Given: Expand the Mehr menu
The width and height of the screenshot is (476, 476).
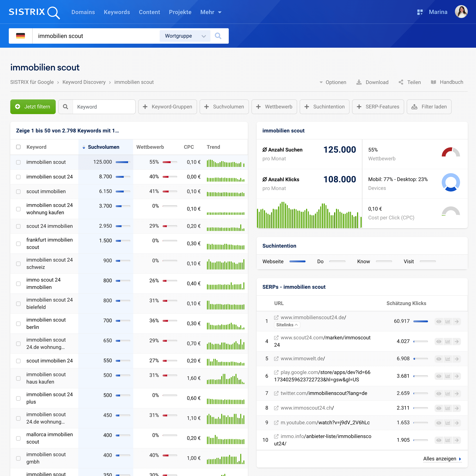Looking at the screenshot, I should point(211,12).
